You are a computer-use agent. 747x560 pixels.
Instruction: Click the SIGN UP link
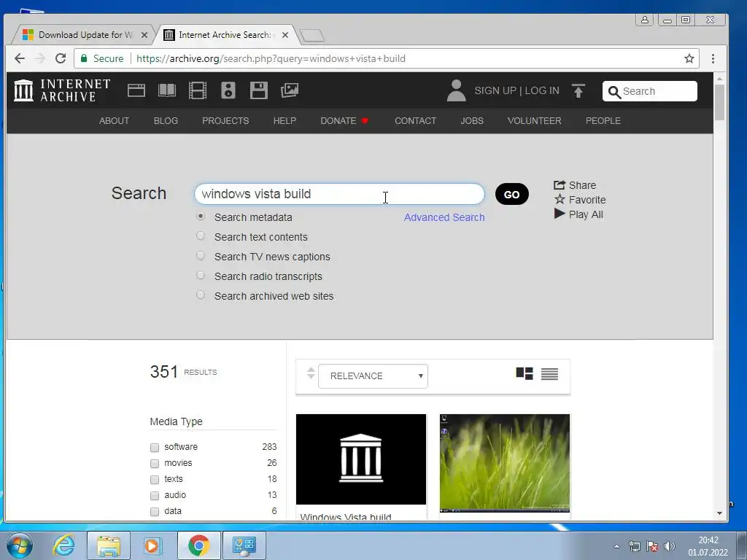(x=495, y=90)
